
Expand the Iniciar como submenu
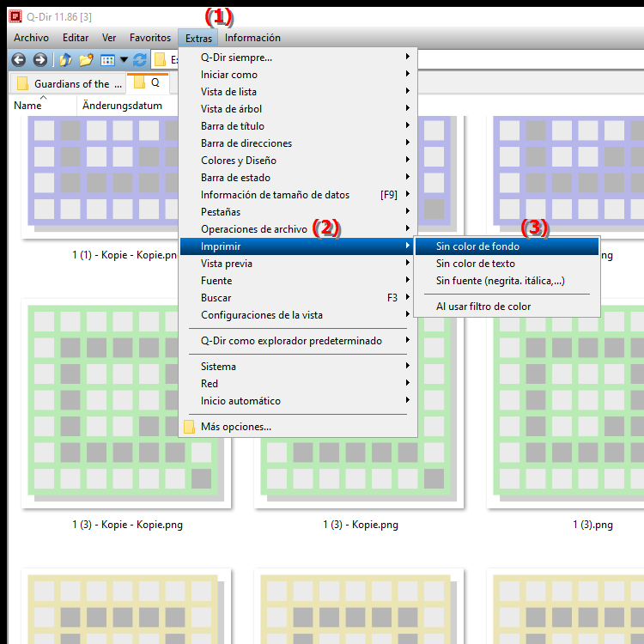click(299, 75)
